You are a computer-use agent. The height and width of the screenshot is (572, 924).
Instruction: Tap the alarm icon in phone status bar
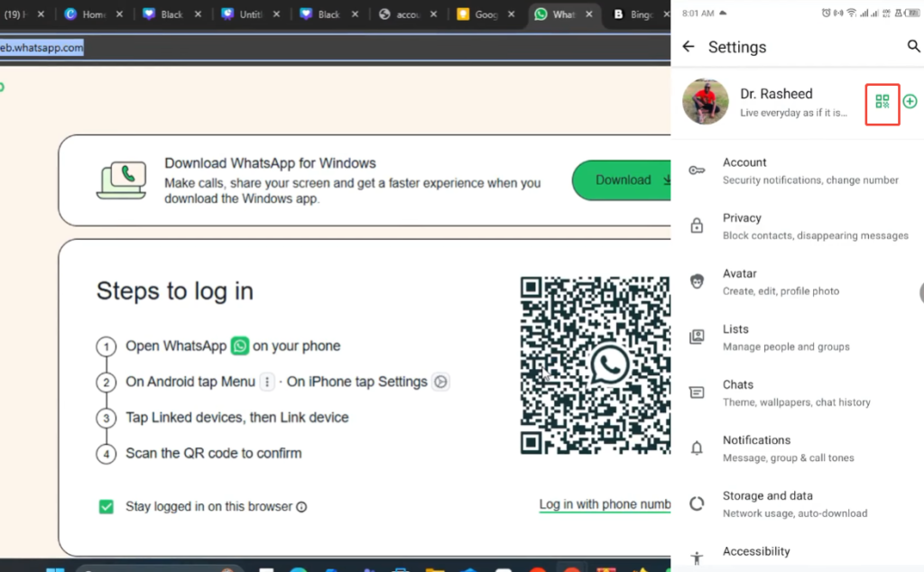(826, 13)
